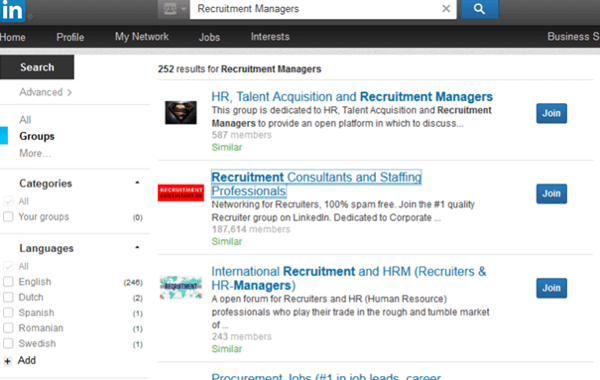Screen dimensions: 600x380
Task: Join the Recruitment Consultants and Staffing group
Action: coord(551,194)
